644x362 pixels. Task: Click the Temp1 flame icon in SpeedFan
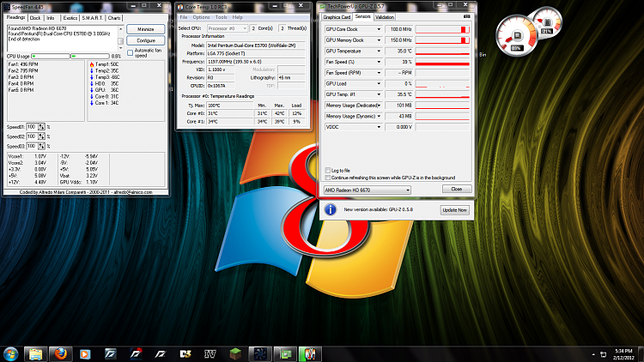[92, 64]
